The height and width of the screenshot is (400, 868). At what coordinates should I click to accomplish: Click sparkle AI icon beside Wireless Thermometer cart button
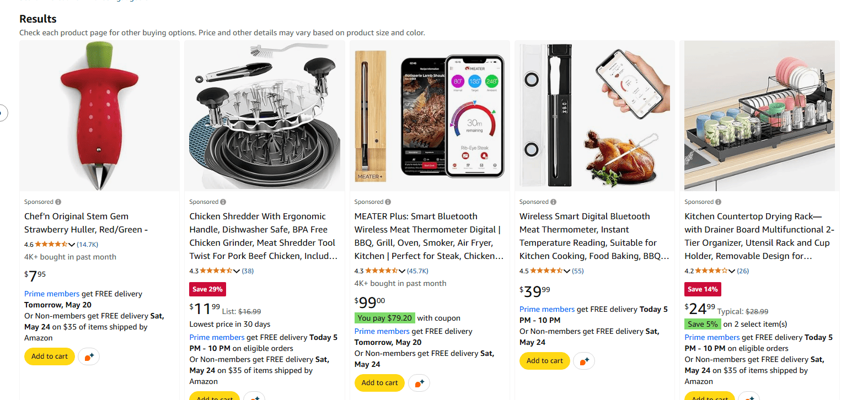click(584, 361)
